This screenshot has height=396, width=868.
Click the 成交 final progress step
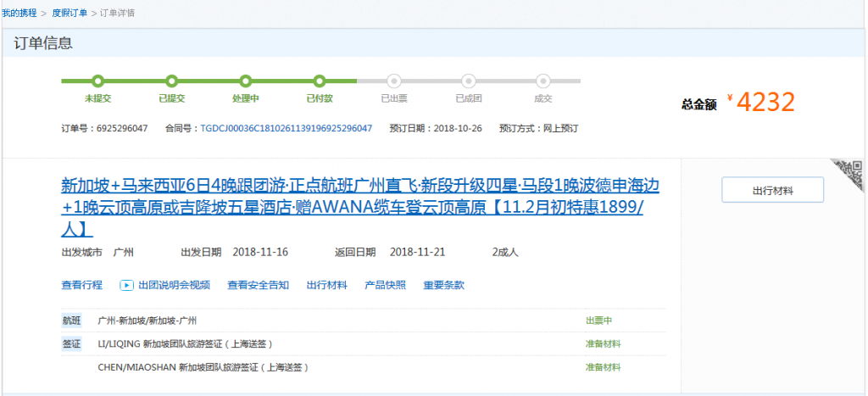coord(542,81)
